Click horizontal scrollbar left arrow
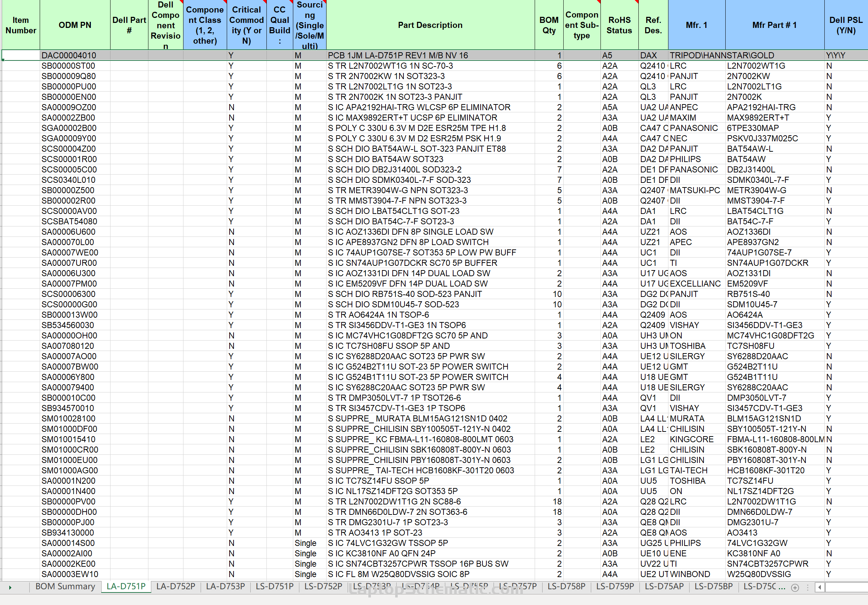868x605 pixels. 819,587
